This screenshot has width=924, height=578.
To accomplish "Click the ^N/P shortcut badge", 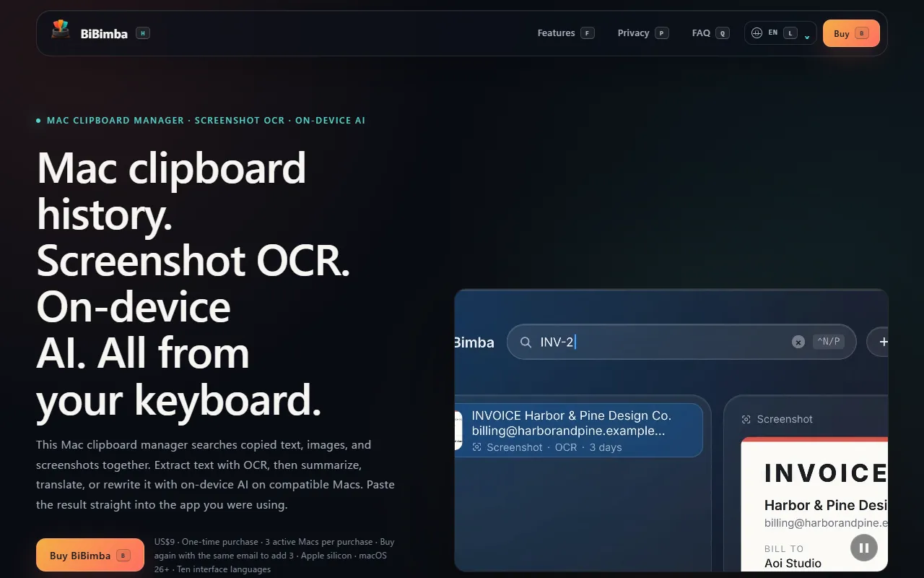I will [829, 342].
